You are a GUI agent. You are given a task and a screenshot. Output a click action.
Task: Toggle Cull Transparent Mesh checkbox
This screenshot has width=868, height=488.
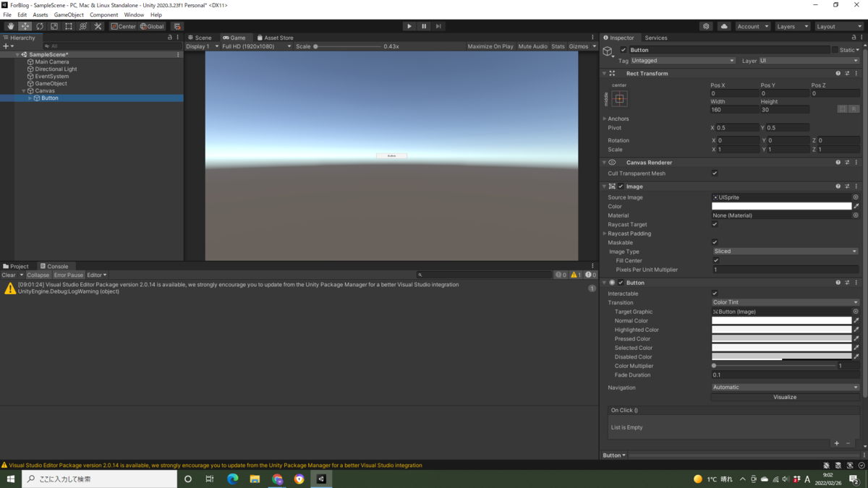point(715,174)
